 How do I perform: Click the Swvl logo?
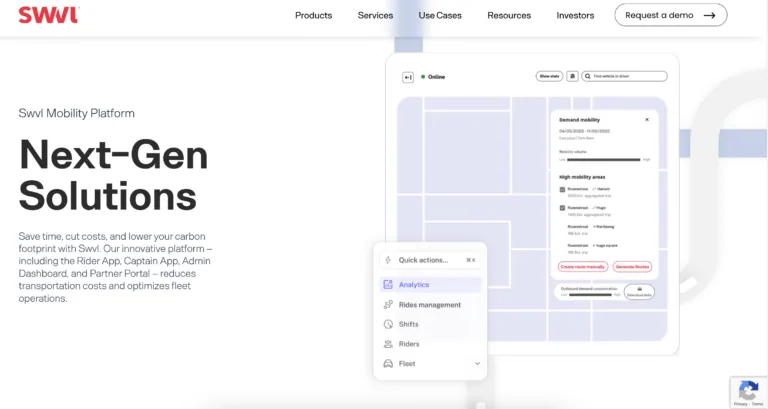tap(48, 15)
